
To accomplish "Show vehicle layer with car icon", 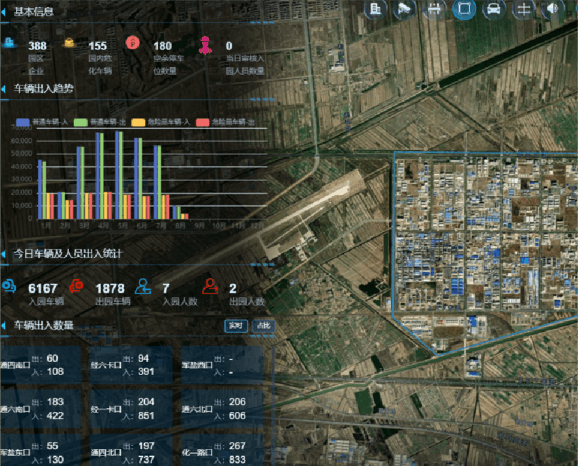I will coord(494,8).
